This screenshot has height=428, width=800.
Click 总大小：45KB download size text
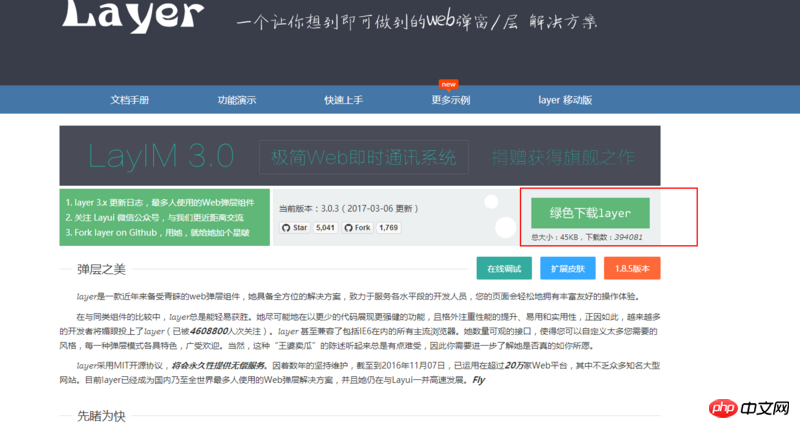point(555,237)
